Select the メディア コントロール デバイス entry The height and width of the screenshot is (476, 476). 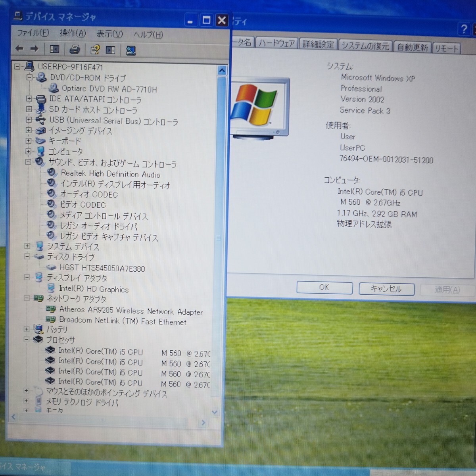(104, 216)
